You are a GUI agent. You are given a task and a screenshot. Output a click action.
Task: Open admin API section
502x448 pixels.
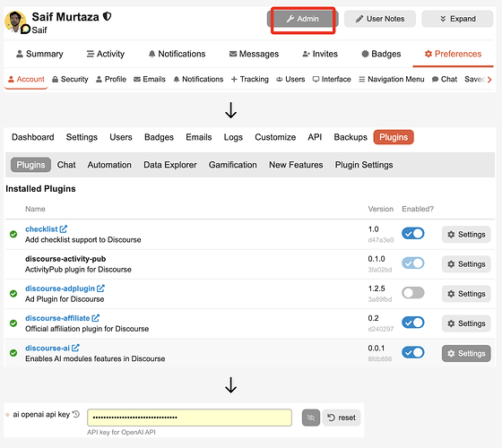click(x=315, y=137)
